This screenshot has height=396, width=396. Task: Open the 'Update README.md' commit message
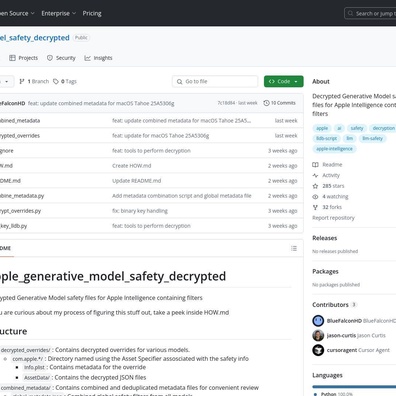pyautogui.click(x=137, y=181)
